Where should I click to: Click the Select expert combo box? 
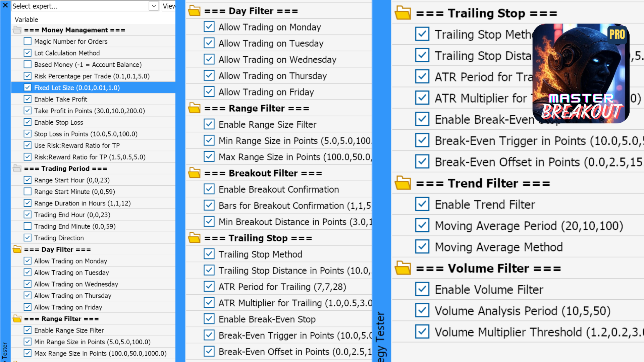click(80, 6)
